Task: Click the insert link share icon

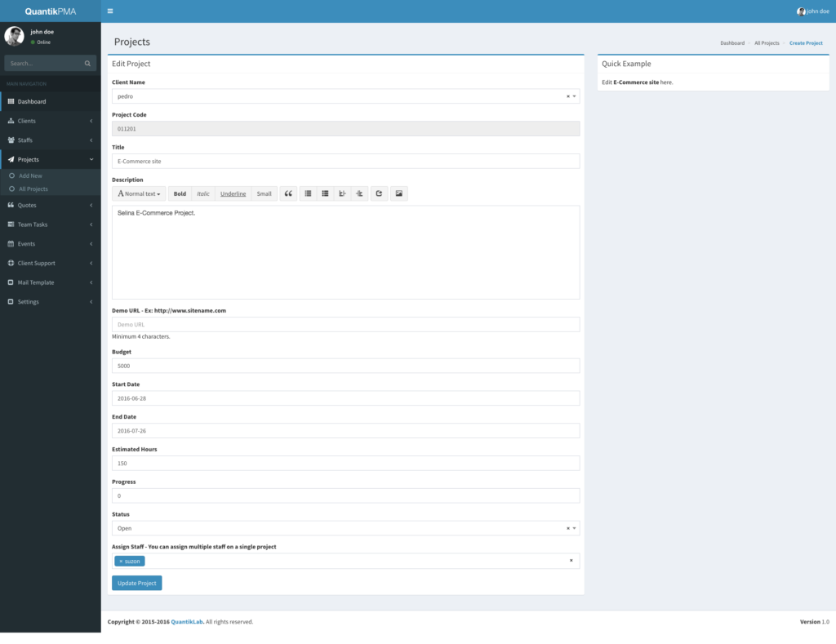Action: [x=379, y=193]
